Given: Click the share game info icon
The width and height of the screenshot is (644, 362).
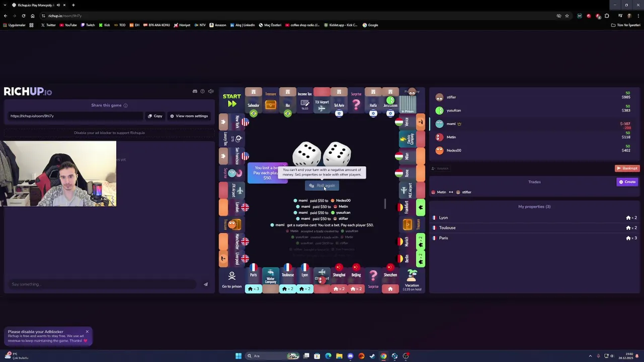Looking at the screenshot, I should 125,106.
